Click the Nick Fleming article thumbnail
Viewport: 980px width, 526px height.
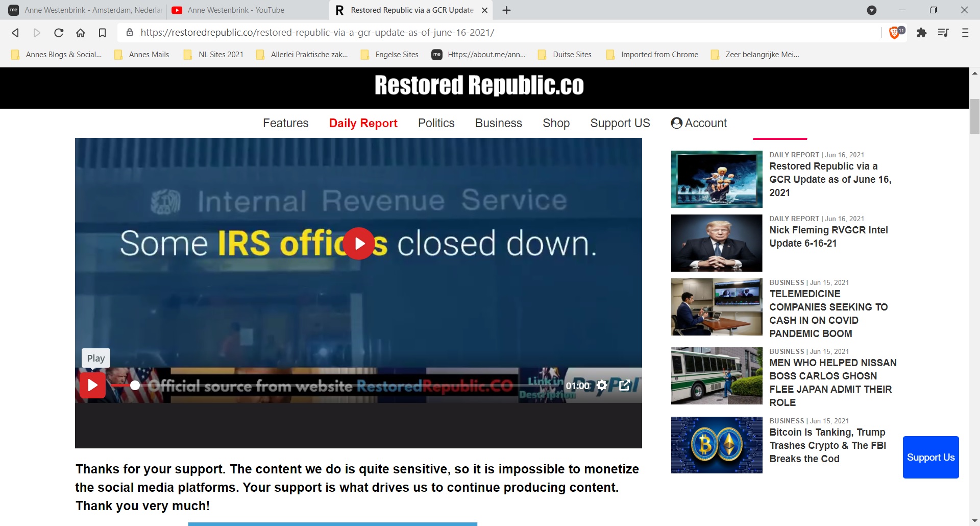(x=717, y=243)
